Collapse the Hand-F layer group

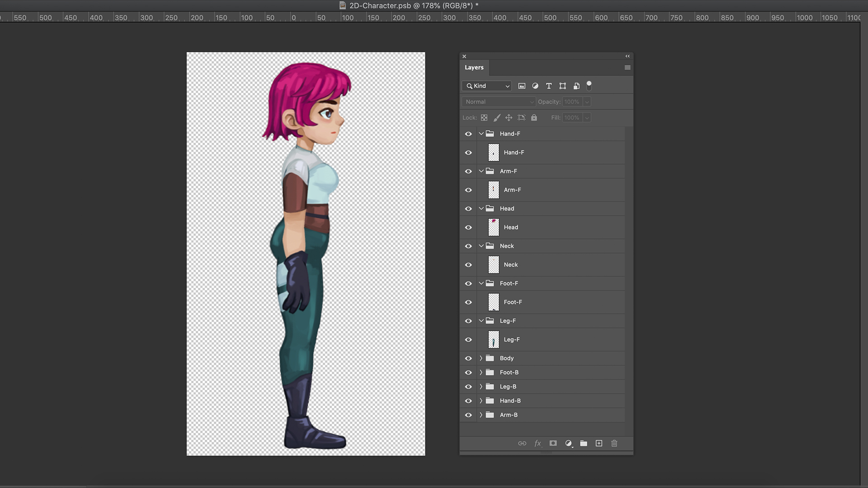481,133
